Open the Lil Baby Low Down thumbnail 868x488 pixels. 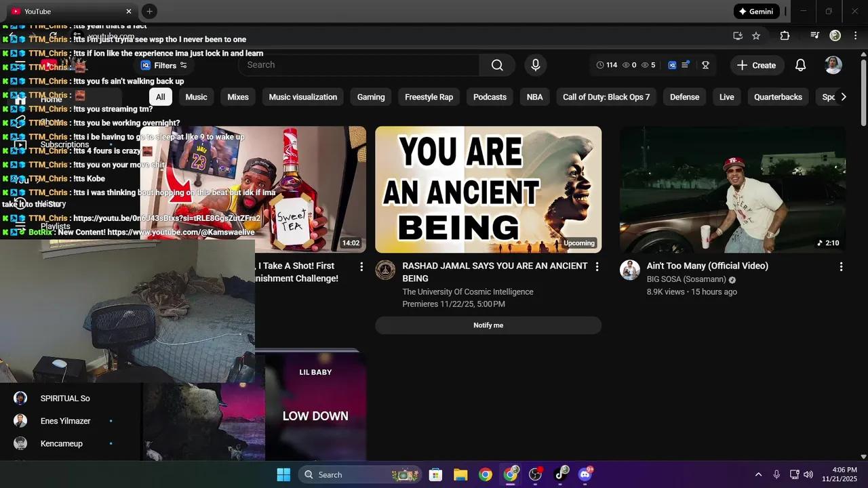[315, 407]
